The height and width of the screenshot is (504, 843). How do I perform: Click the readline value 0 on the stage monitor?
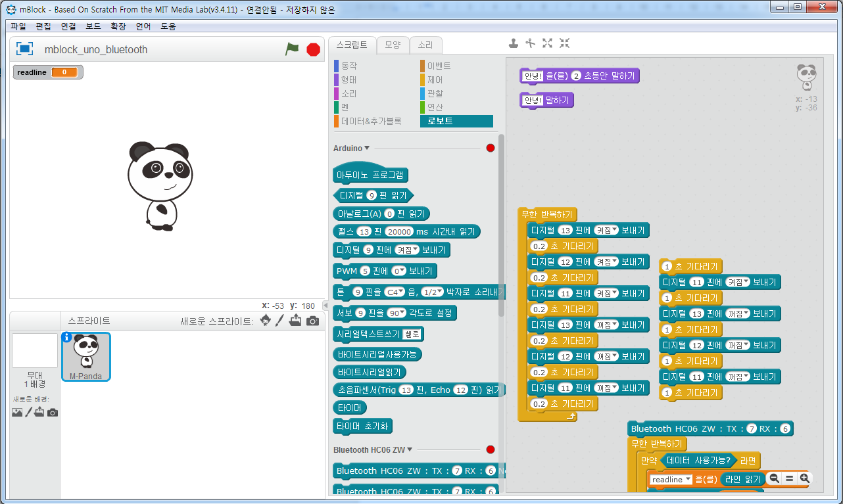[64, 72]
